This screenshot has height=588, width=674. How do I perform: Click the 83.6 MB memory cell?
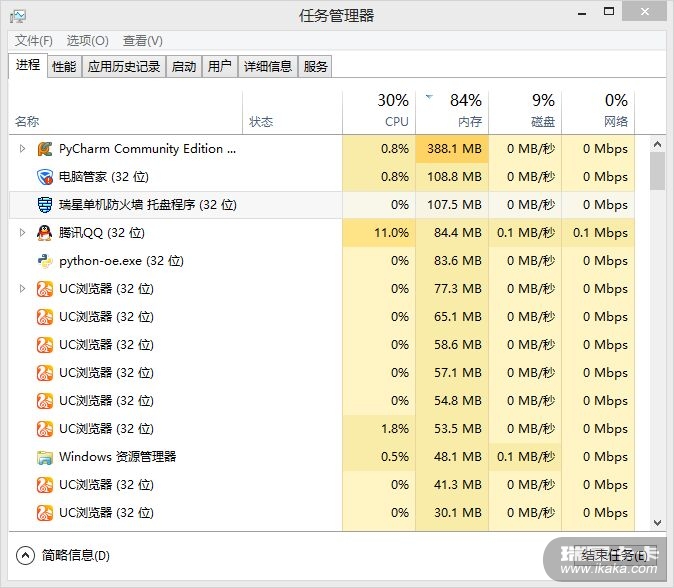(452, 261)
